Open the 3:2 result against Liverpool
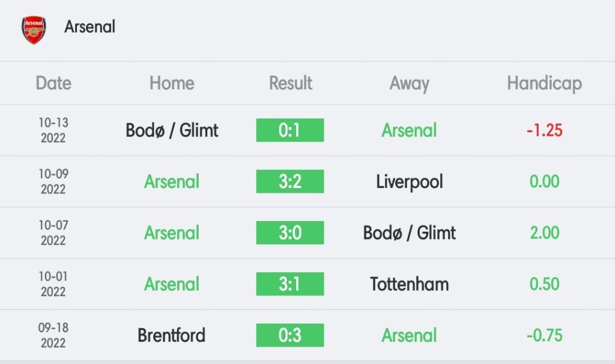 point(290,181)
